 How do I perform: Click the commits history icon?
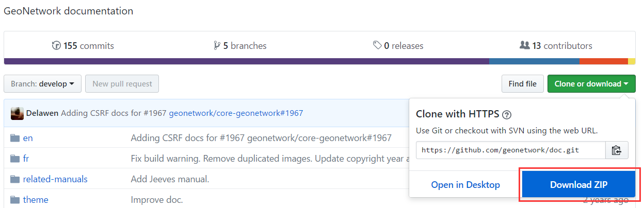tap(56, 46)
